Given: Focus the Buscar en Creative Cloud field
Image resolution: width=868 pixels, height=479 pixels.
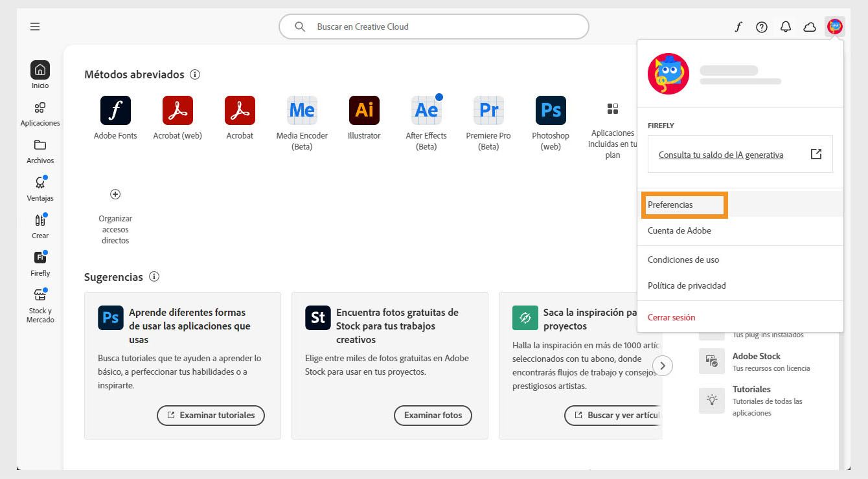Looking at the screenshot, I should 434,27.
